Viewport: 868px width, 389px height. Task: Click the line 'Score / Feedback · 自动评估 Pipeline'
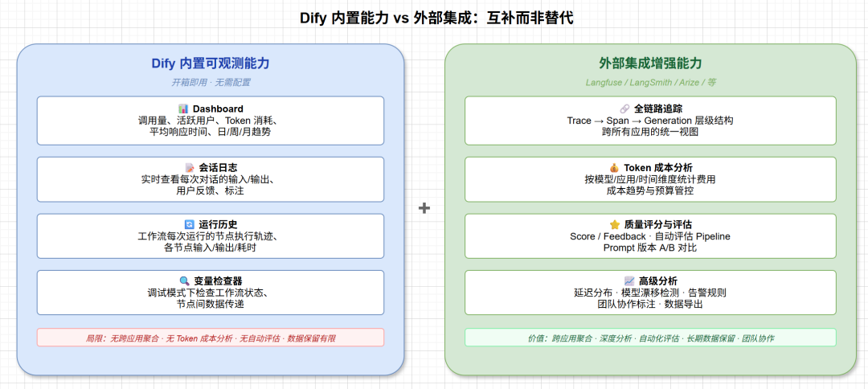coord(650,236)
